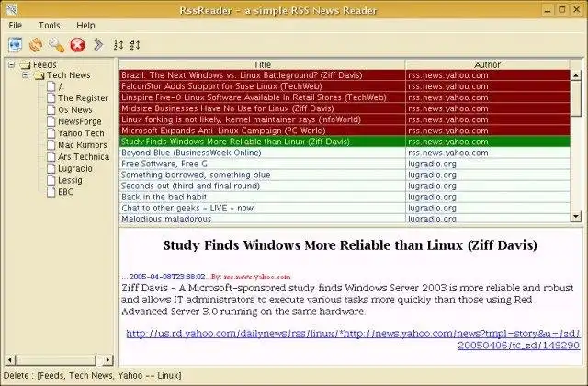
Task: Select 'FalconStor Adds Support for Suse Linux' article
Action: point(345,86)
